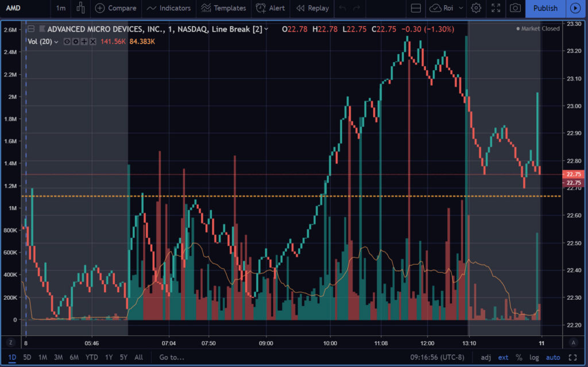Take a chart snapshot with camera icon
This screenshot has width=588, height=367.
tap(516, 8)
